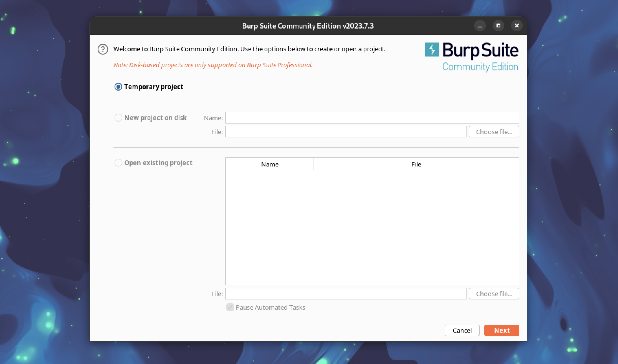Screen dimensions: 618x364
Task: Click the Burp Suite Community Edition logo
Action: 472,56
